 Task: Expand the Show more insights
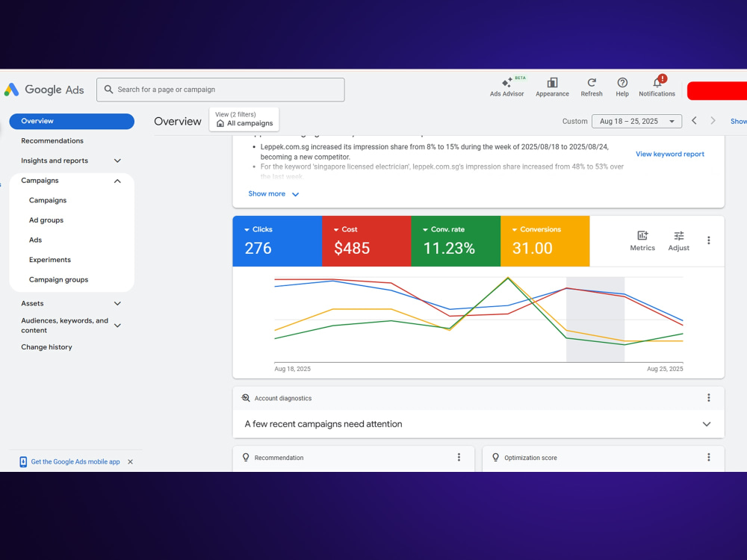point(273,194)
